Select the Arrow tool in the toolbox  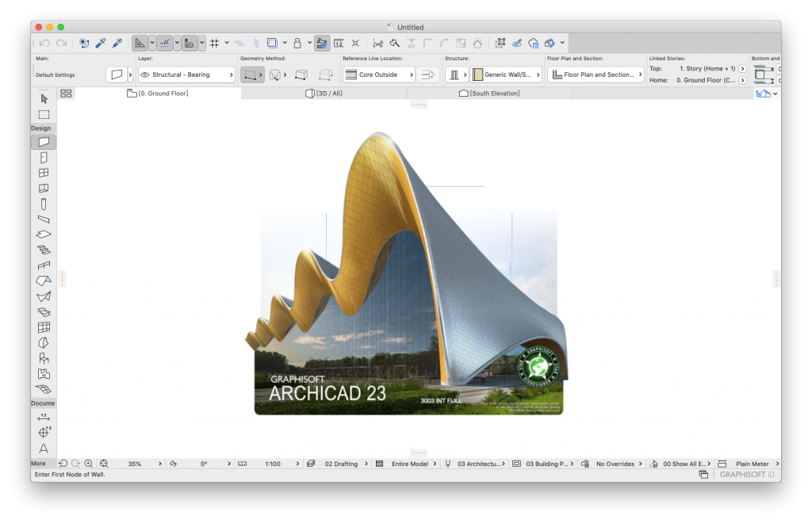point(44,98)
